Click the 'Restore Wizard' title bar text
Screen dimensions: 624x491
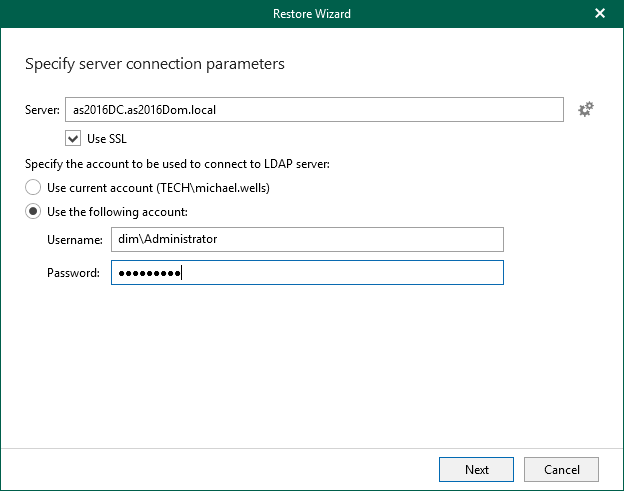(x=311, y=14)
